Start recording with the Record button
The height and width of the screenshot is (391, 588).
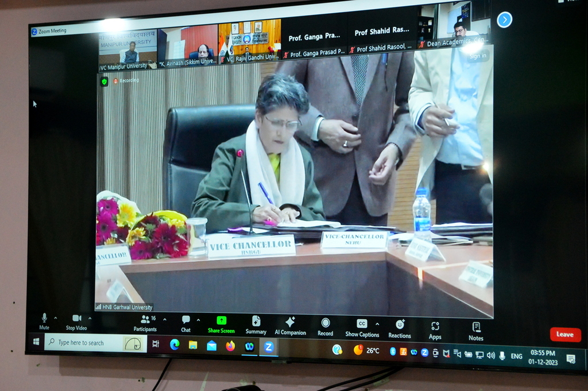click(x=325, y=327)
